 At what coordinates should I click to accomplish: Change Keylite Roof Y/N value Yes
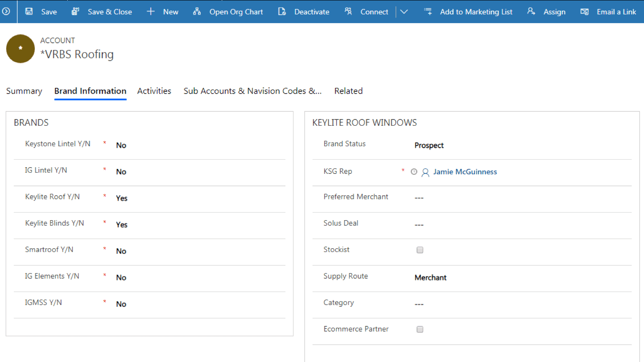[122, 198]
